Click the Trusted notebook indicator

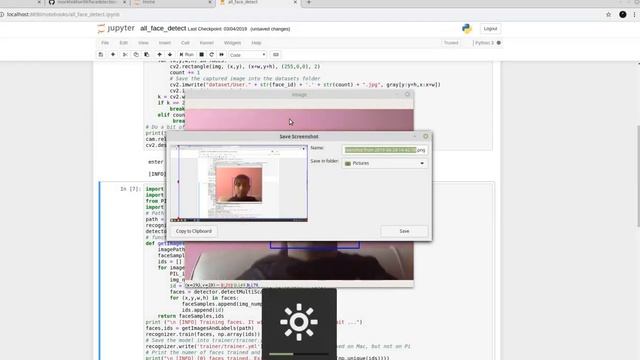451,43
